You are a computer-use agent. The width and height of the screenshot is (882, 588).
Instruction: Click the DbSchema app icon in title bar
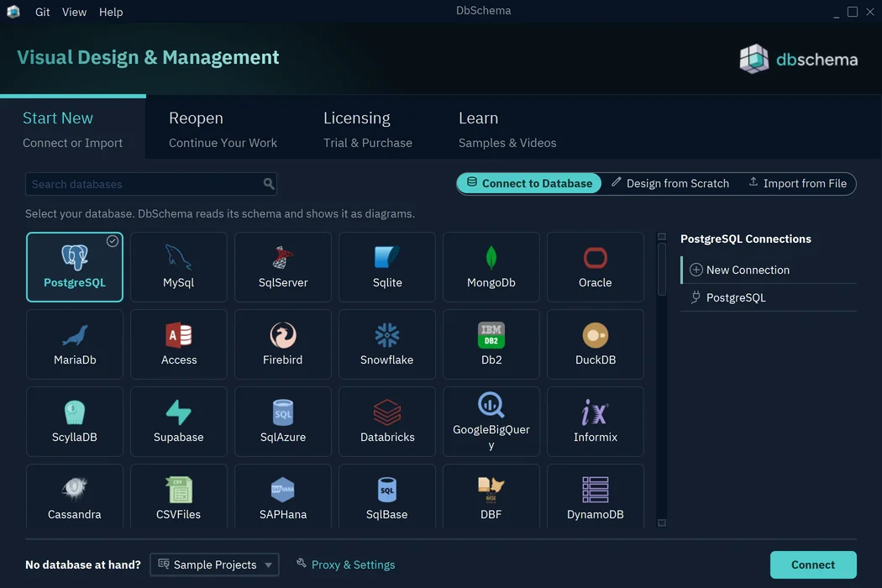click(x=13, y=11)
